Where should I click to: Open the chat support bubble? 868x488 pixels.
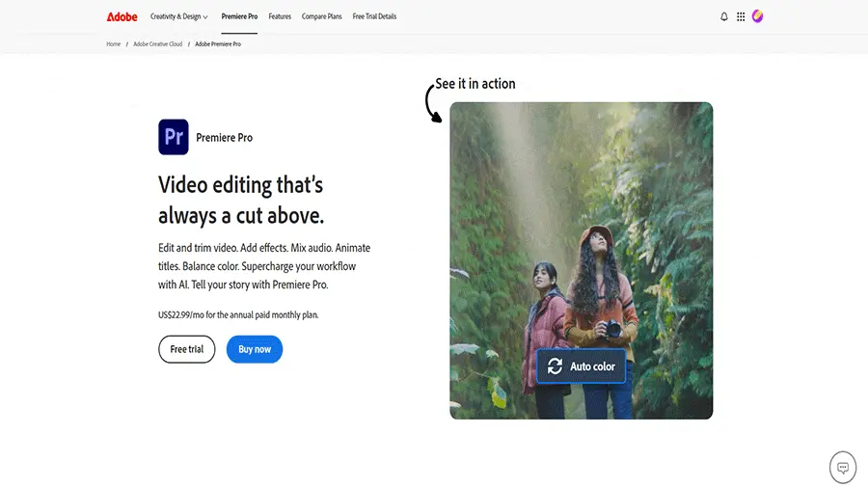click(x=842, y=467)
